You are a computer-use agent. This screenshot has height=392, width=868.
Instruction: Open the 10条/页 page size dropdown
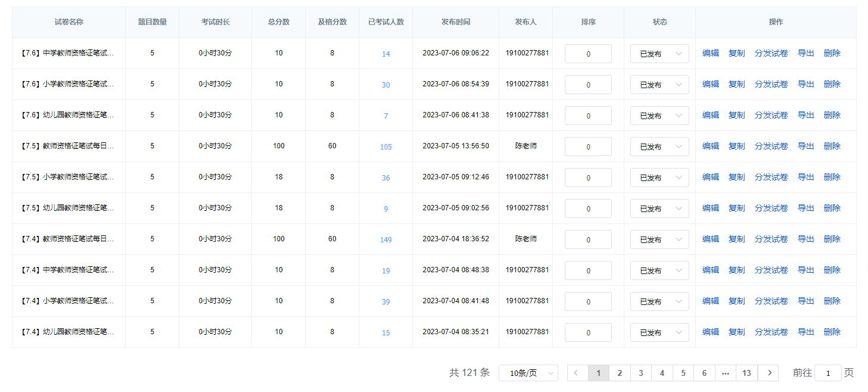click(x=528, y=373)
